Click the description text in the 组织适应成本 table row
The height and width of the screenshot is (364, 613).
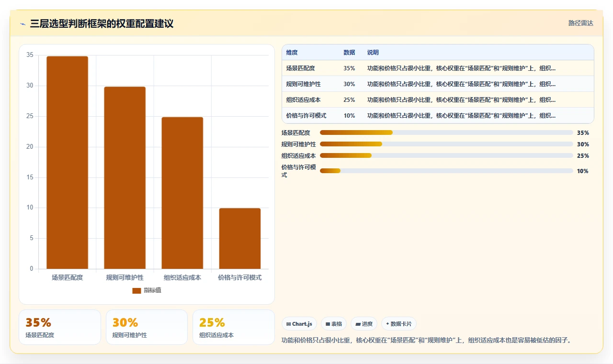tap(461, 100)
